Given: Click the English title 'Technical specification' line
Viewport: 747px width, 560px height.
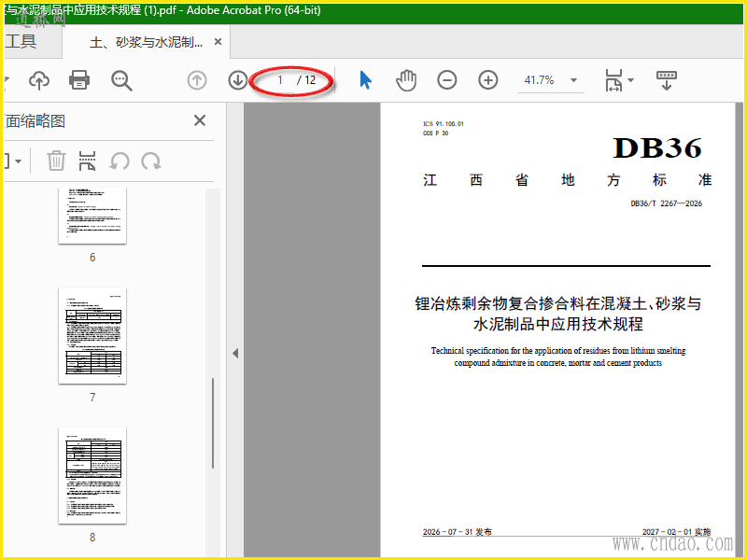Looking at the screenshot, I should pos(557,351).
